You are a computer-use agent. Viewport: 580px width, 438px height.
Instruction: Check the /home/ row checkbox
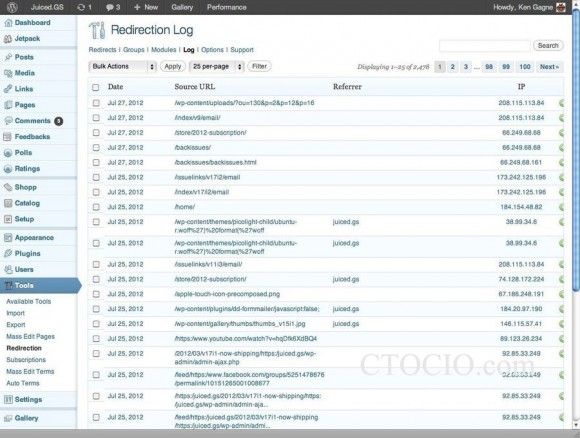pyautogui.click(x=96, y=207)
